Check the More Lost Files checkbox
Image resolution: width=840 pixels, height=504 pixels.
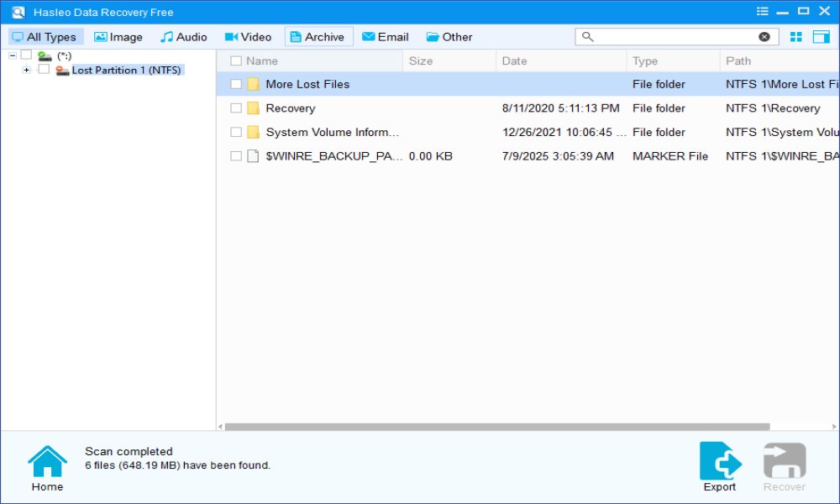coord(236,84)
